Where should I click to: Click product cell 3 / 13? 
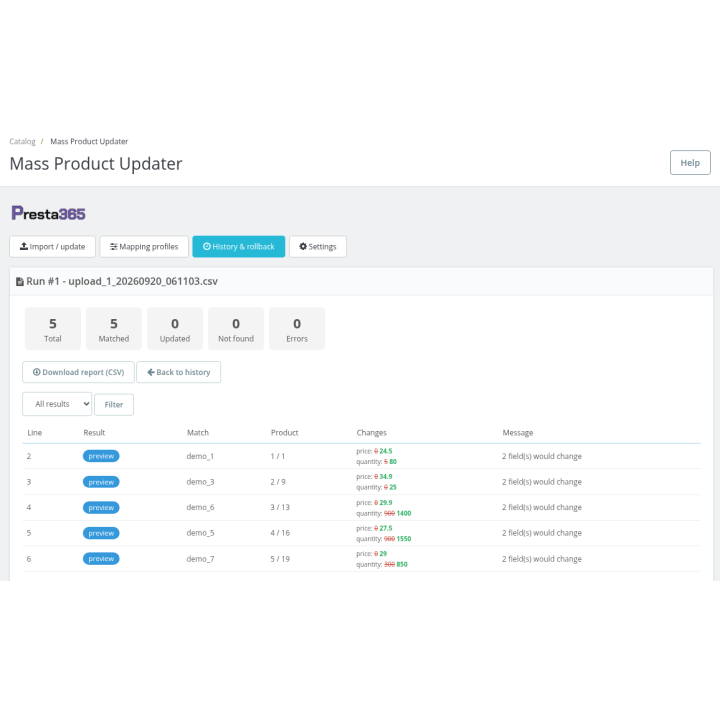tap(280, 507)
